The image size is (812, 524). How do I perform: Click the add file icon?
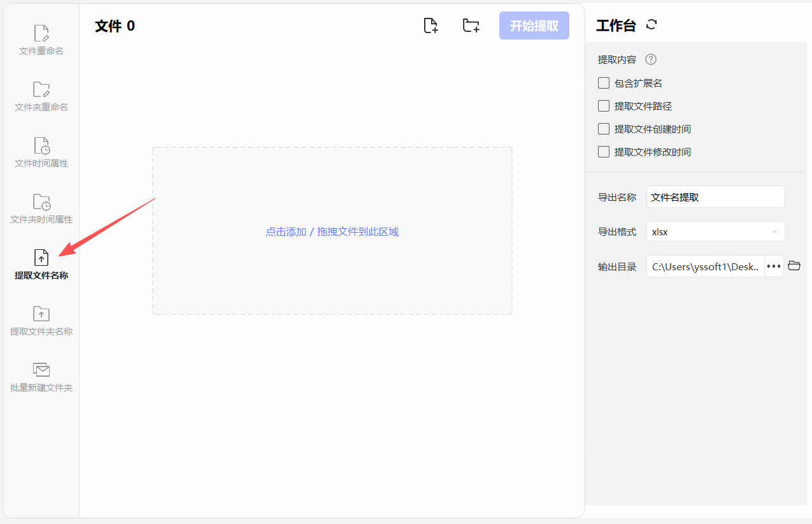pyautogui.click(x=431, y=25)
